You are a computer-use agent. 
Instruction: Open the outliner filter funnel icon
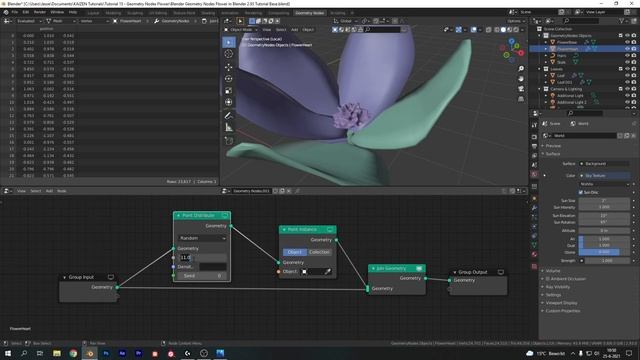pos(622,20)
